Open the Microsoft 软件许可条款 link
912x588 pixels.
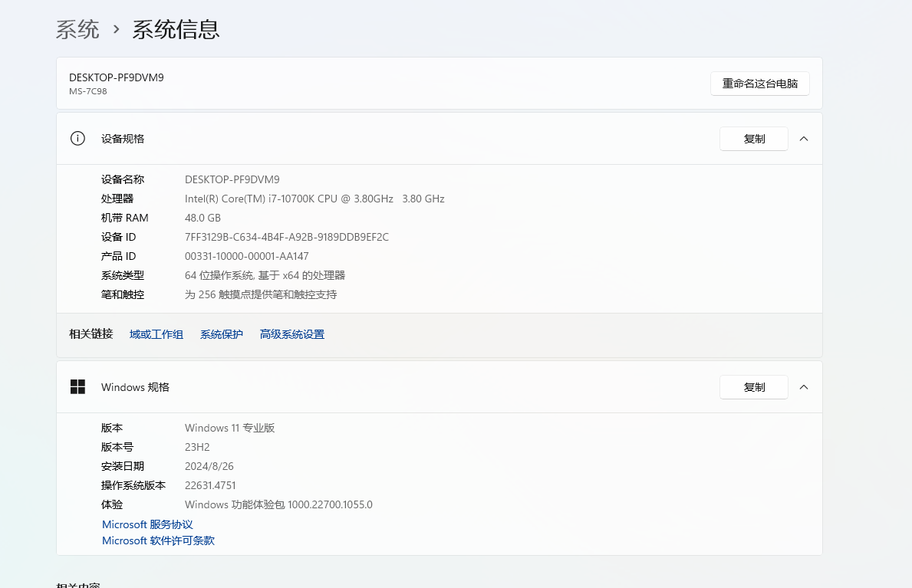tap(158, 540)
